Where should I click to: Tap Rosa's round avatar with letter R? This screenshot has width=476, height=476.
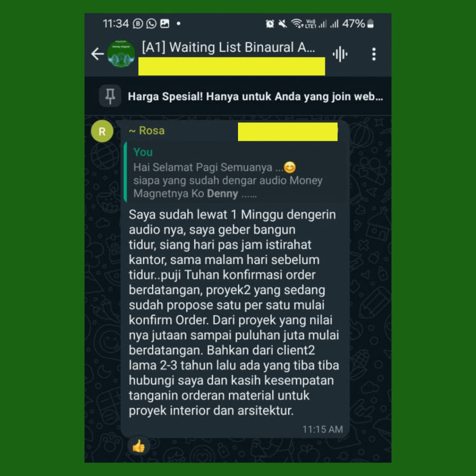[102, 131]
